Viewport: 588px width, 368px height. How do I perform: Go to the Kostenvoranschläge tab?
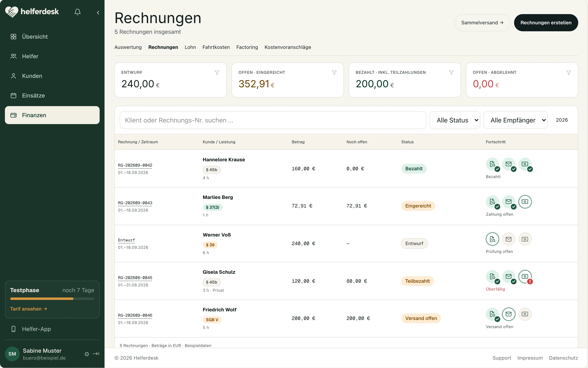coord(288,47)
